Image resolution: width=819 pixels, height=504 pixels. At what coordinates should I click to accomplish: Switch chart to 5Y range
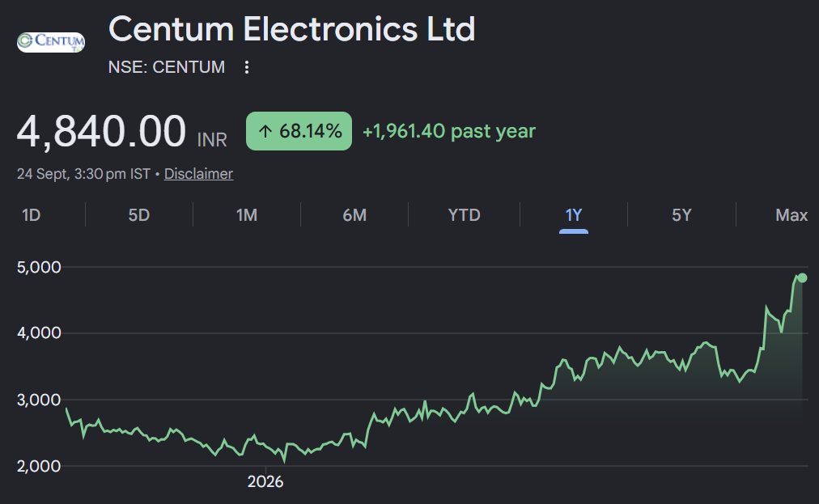[681, 214]
